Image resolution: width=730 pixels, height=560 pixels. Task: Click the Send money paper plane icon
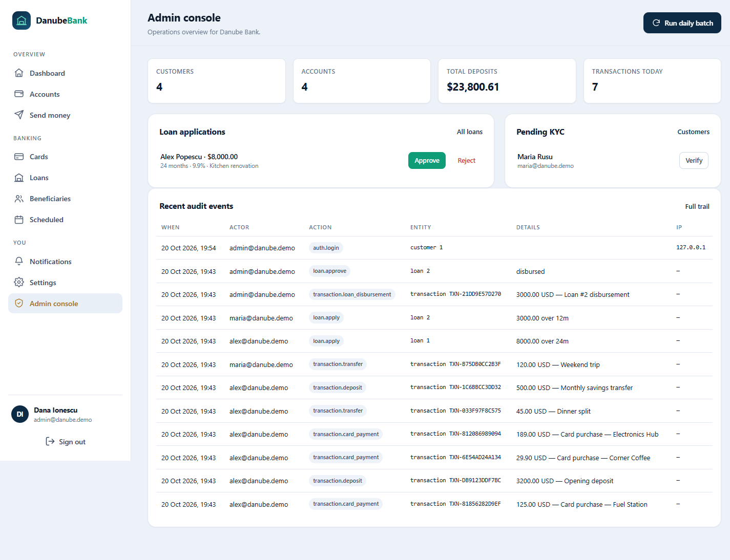coord(19,115)
